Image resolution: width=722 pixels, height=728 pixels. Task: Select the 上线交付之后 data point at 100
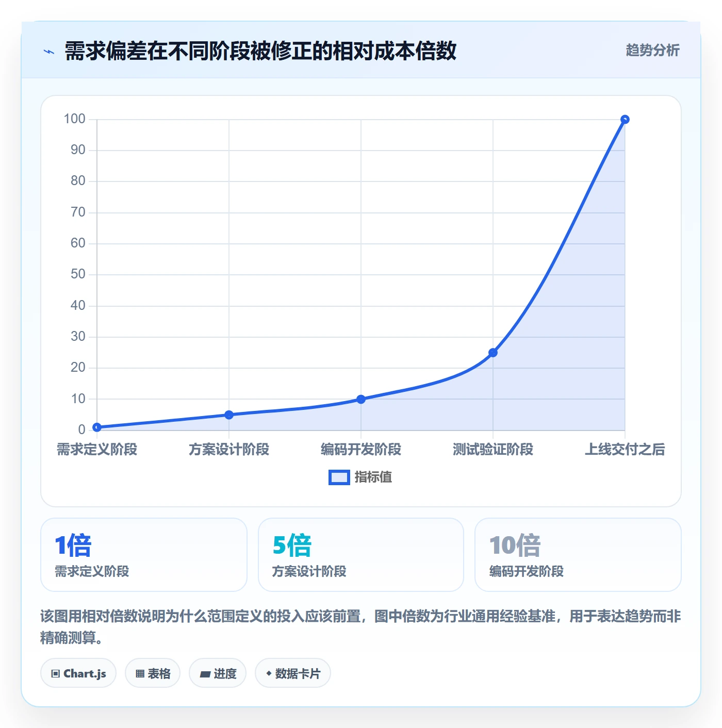625,120
